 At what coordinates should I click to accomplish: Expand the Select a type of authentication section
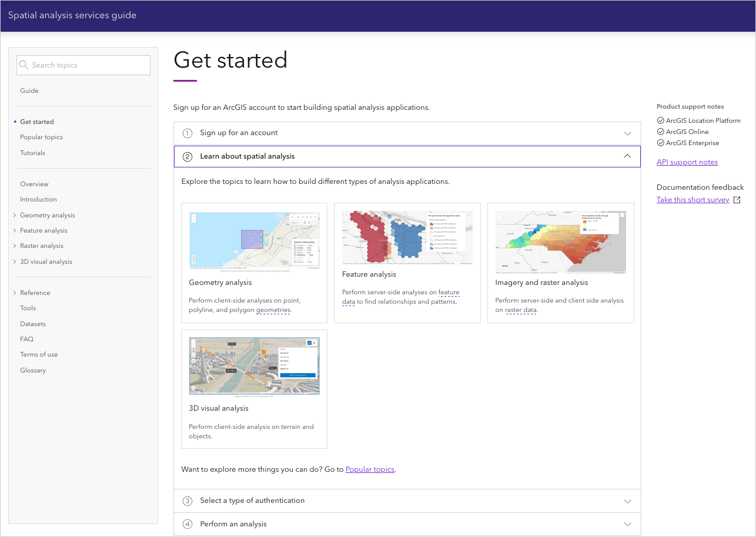tap(627, 501)
